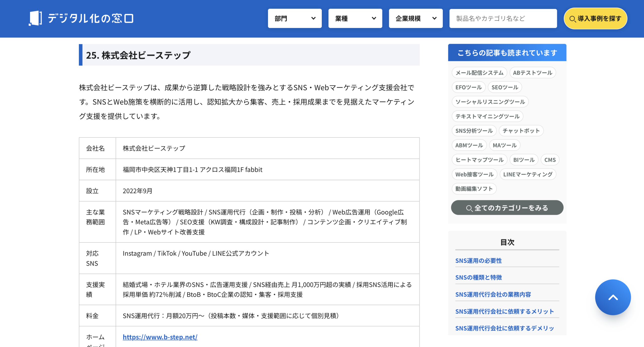Pick the MAツール tag
Image resolution: width=644 pixels, height=347 pixels.
pyautogui.click(x=504, y=145)
